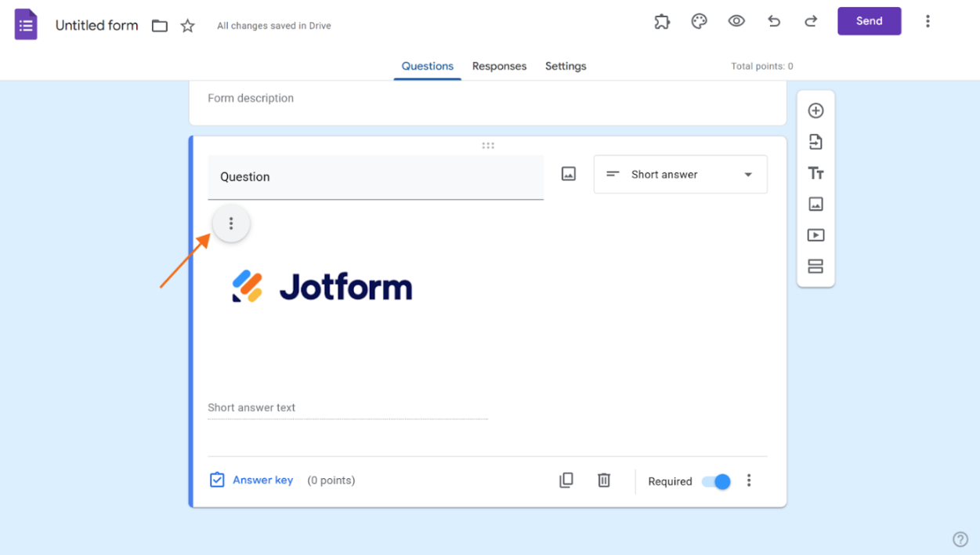Add title and description icon
This screenshot has height=555, width=980.
pyautogui.click(x=815, y=173)
